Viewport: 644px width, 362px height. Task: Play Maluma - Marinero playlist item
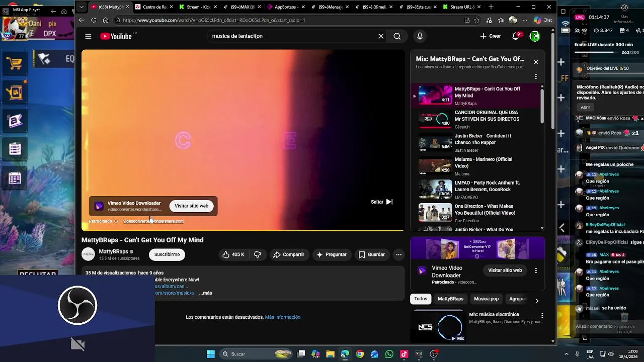coord(475,166)
